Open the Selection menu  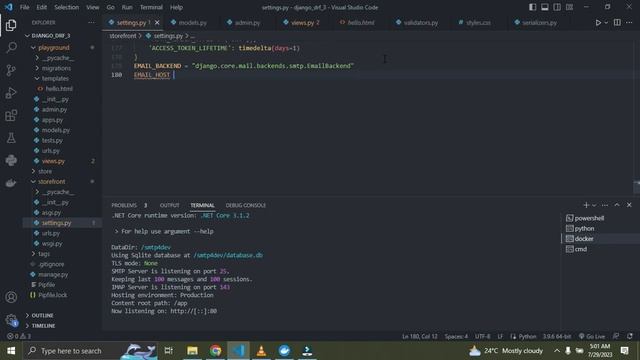click(67, 7)
